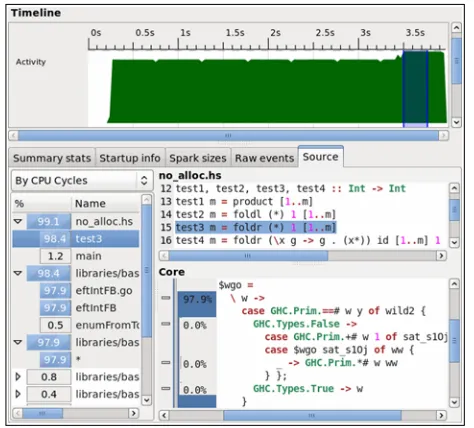Click the timeline horizontal scroll left arrow
The height and width of the screenshot is (428, 474).
(14, 136)
